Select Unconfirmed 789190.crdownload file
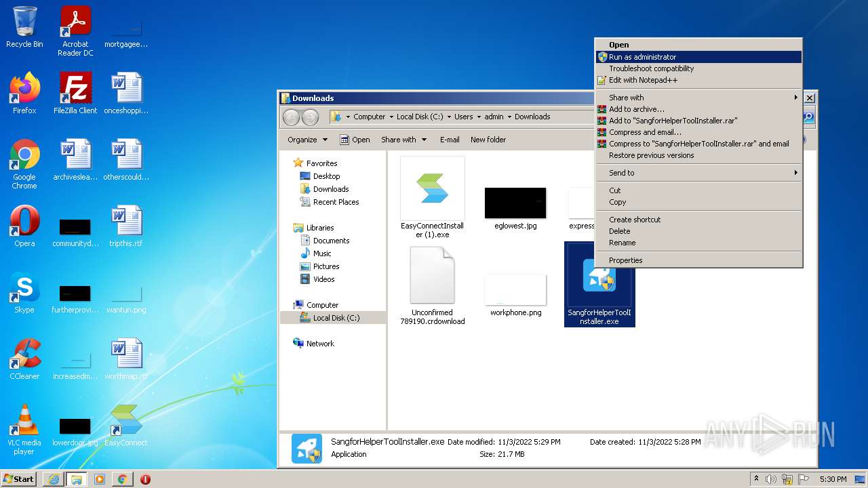This screenshot has width=868, height=488. point(433,285)
